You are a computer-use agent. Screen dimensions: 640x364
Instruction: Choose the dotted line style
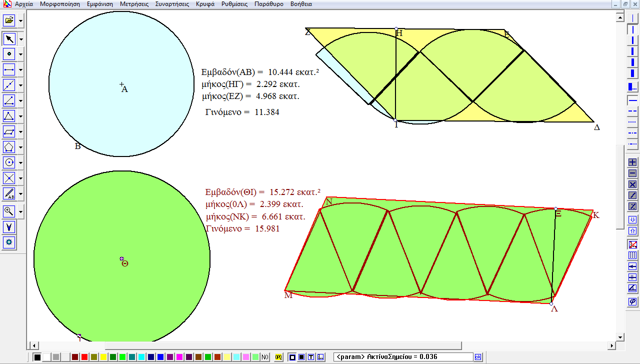pyautogui.click(x=632, y=122)
